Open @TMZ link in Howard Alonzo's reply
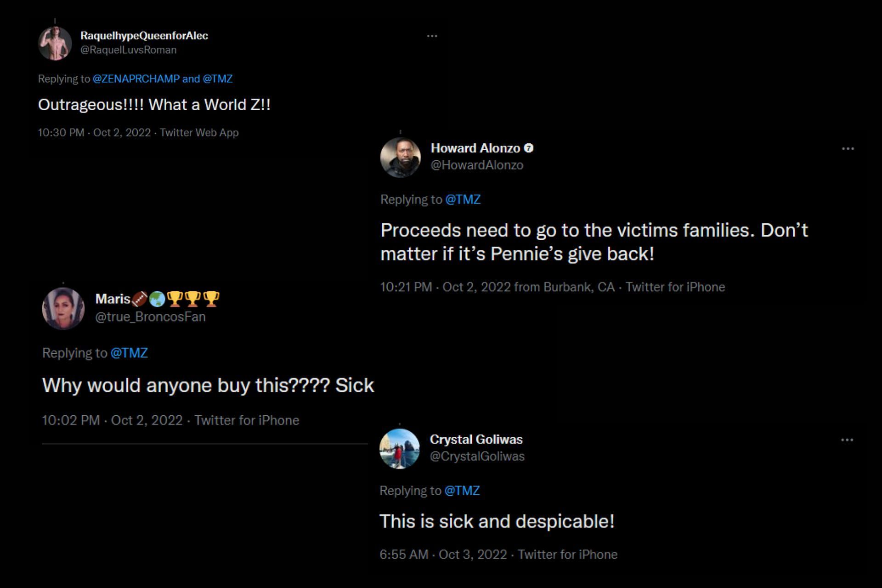The image size is (882, 588). pos(463,200)
